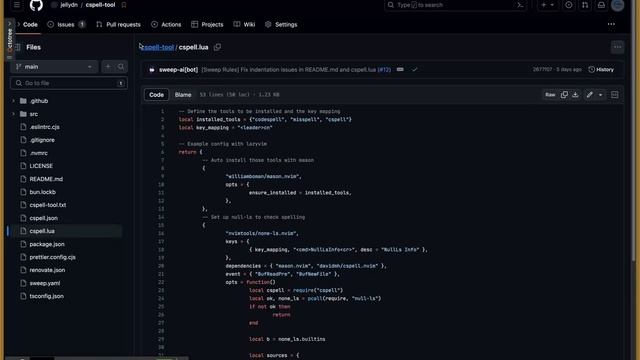Open the Wiki tab
Image resolution: width=640 pixels, height=360 pixels.
pos(244,24)
